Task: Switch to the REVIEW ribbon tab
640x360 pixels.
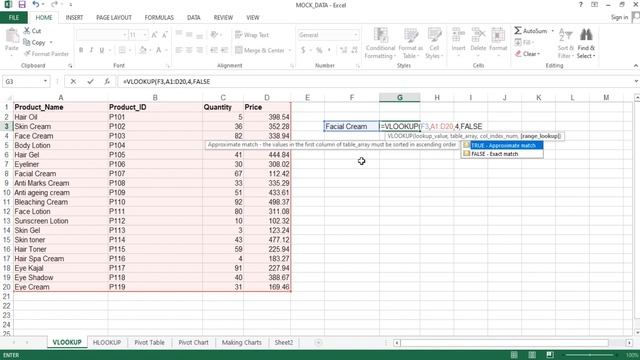Action: tap(223, 18)
